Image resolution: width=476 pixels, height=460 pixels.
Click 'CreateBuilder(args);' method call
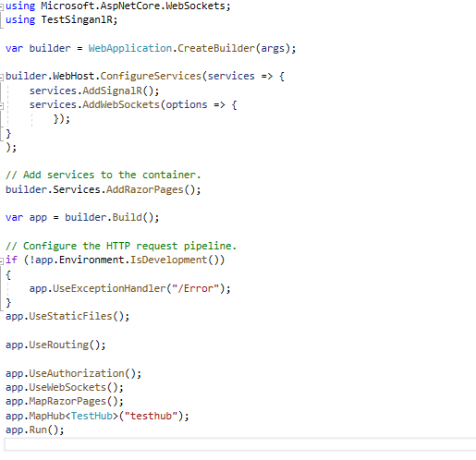coord(237,48)
